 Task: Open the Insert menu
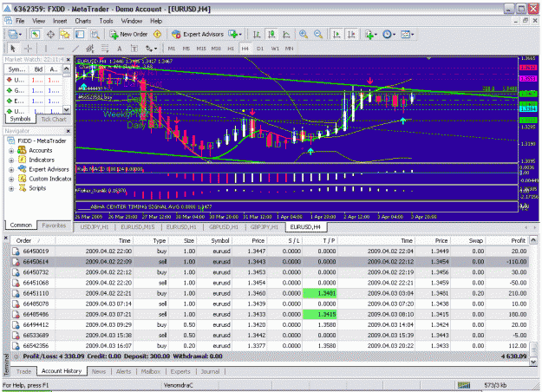60,21
